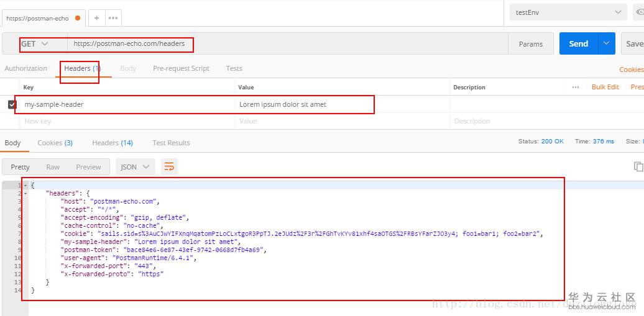Click the "postman-token" line

[x=164, y=250]
